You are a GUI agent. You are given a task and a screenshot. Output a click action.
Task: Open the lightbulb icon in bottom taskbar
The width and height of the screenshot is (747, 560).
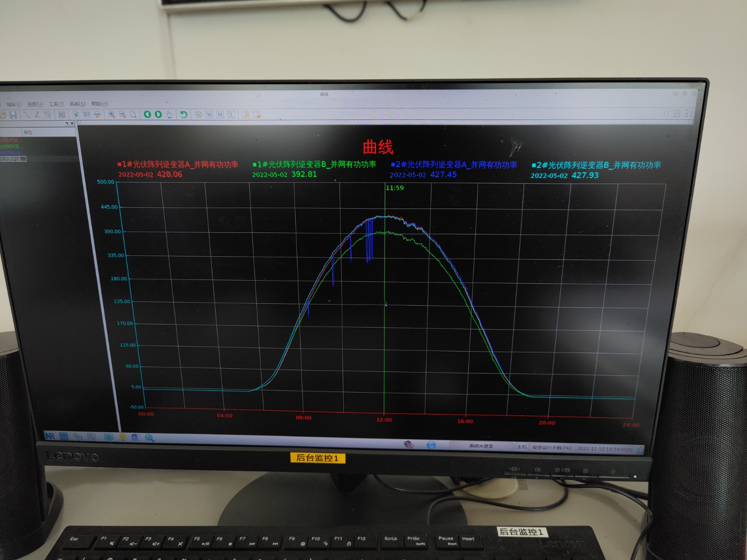(x=122, y=437)
